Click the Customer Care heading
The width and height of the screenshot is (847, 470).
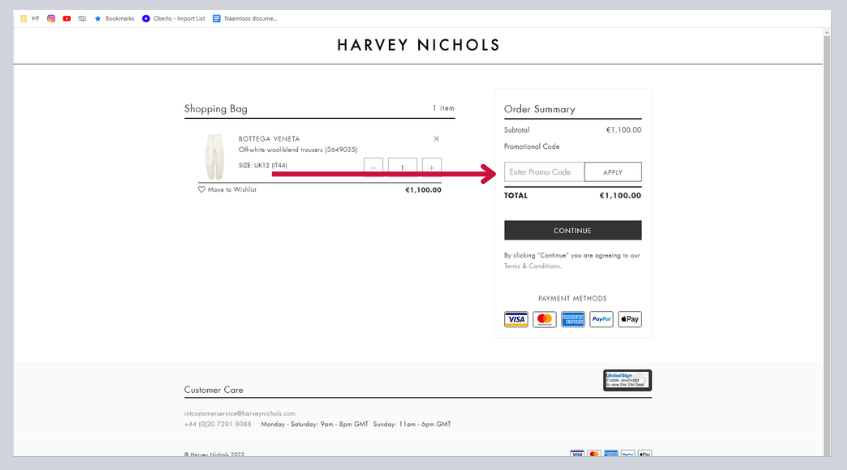(x=213, y=390)
